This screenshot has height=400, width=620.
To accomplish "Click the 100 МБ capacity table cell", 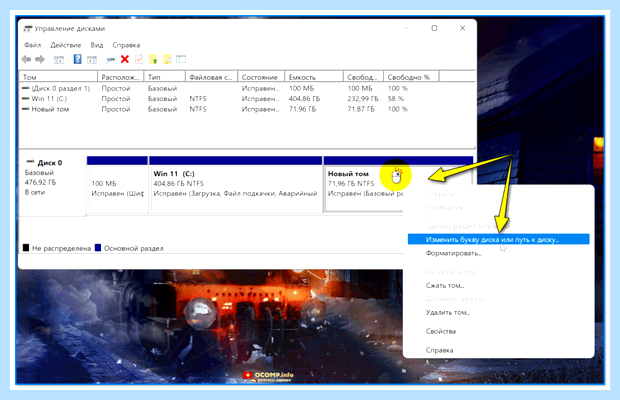I will pyautogui.click(x=301, y=88).
